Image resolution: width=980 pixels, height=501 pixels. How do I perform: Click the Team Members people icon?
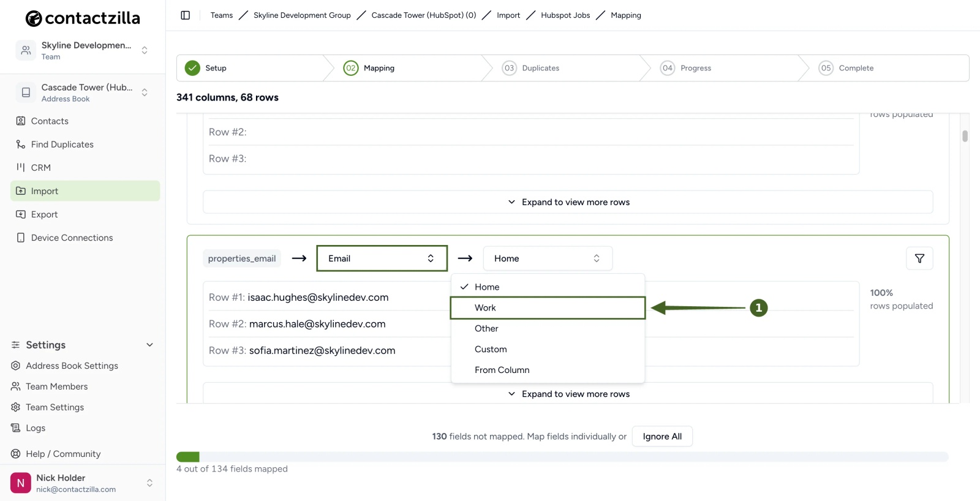click(x=16, y=386)
